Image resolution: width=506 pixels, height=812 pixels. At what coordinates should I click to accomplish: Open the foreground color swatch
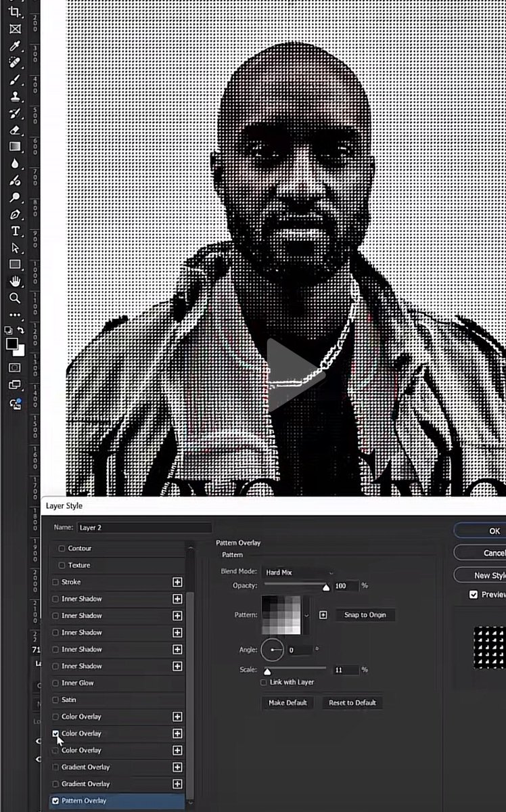(x=11, y=344)
